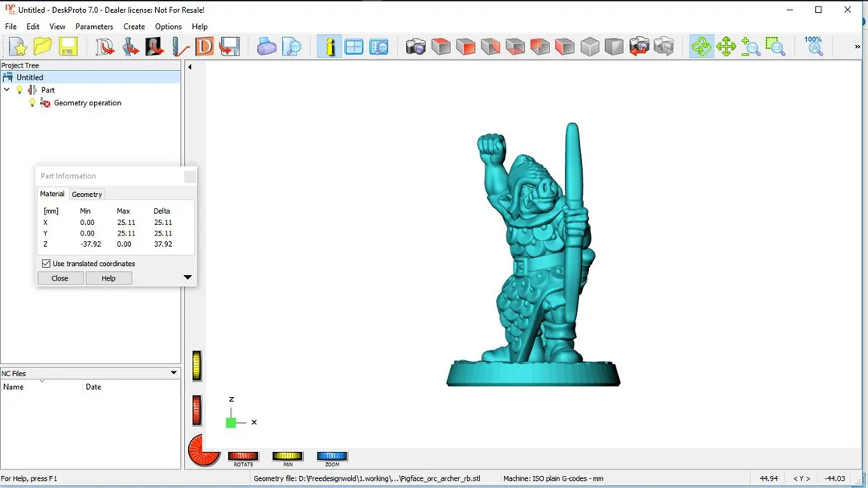868x488 pixels.
Task: Open the Parameters menu
Action: pyautogui.click(x=94, y=27)
